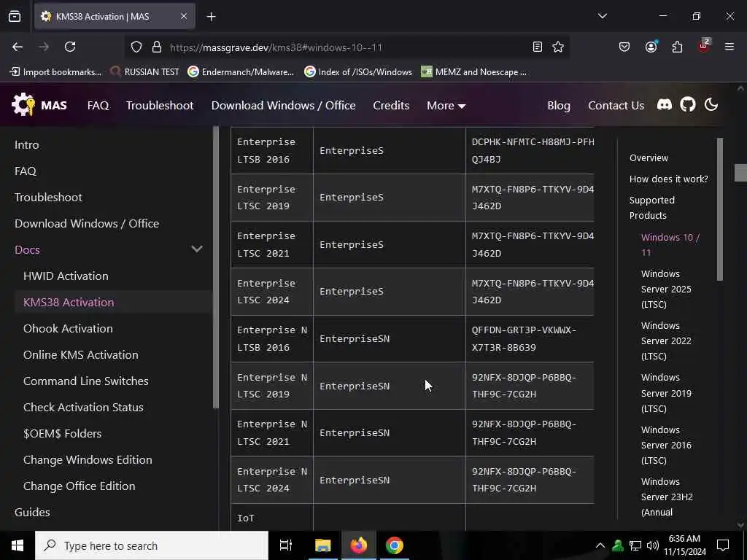Open tracking protection shield icon
Image resolution: width=747 pixels, height=560 pixels.
[136, 47]
